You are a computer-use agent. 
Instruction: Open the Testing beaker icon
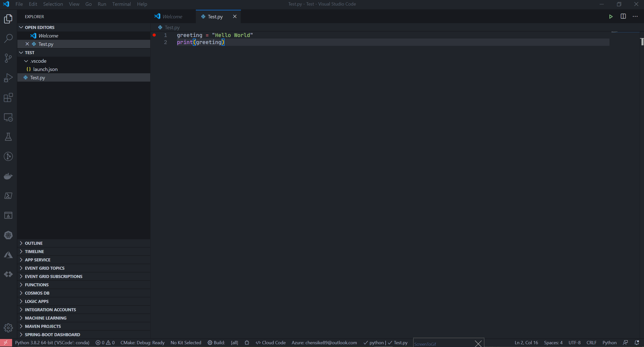[x=8, y=137]
